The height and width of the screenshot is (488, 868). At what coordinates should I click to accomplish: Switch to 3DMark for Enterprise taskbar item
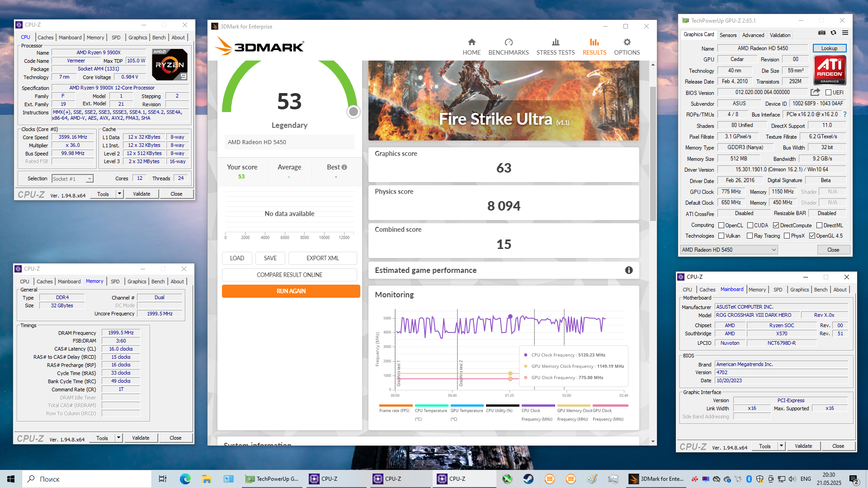point(657,479)
